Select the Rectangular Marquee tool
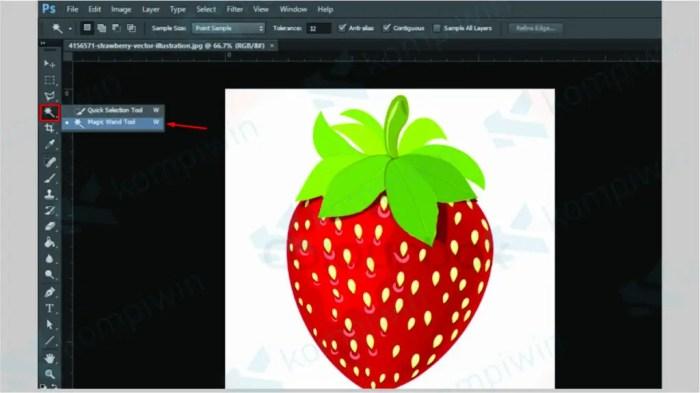Viewport: 700px width, 393px height. pyautogui.click(x=50, y=80)
